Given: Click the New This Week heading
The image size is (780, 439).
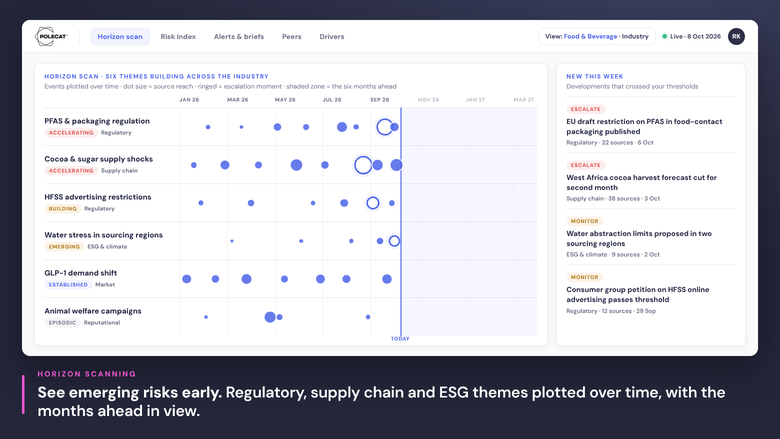Looking at the screenshot, I should 594,77.
